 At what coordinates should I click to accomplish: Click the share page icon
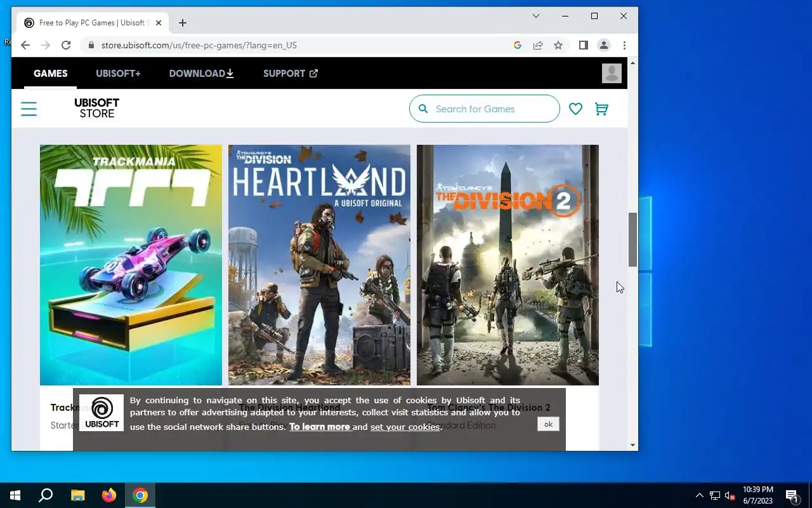pos(538,45)
